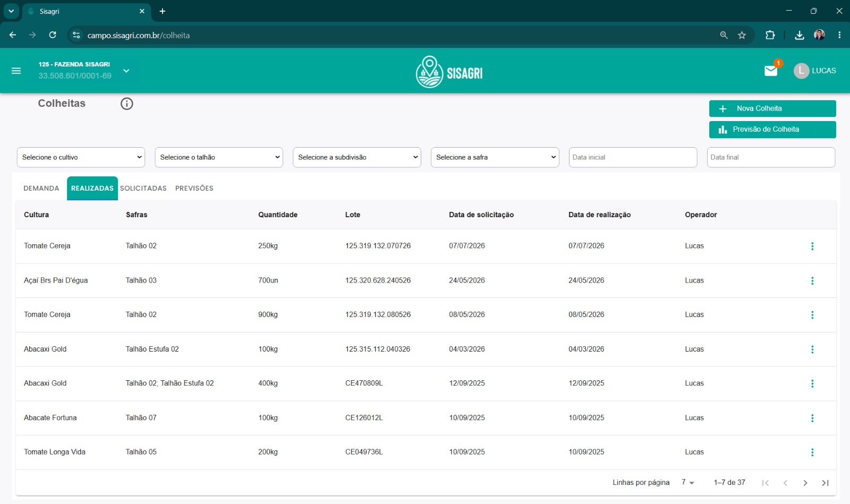This screenshot has width=850, height=504.
Task: Bookmark this page with the star icon
Action: pos(742,35)
